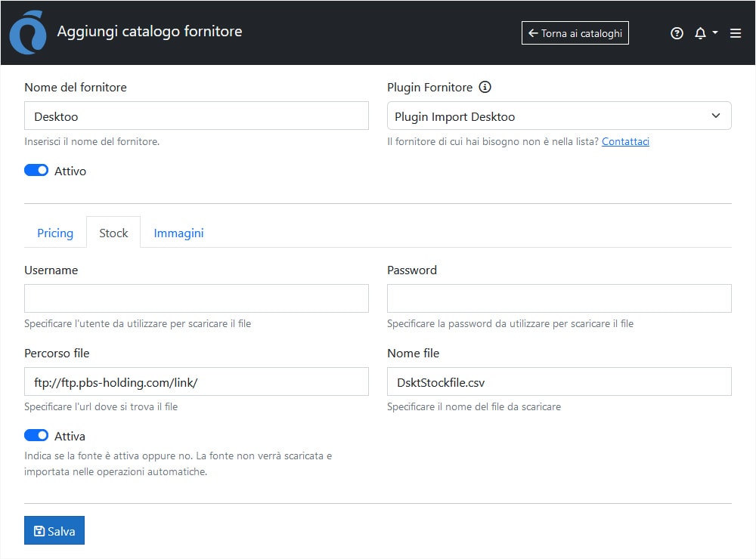Open the Immagini tab
Screen dimensions: 756x559
coord(178,233)
